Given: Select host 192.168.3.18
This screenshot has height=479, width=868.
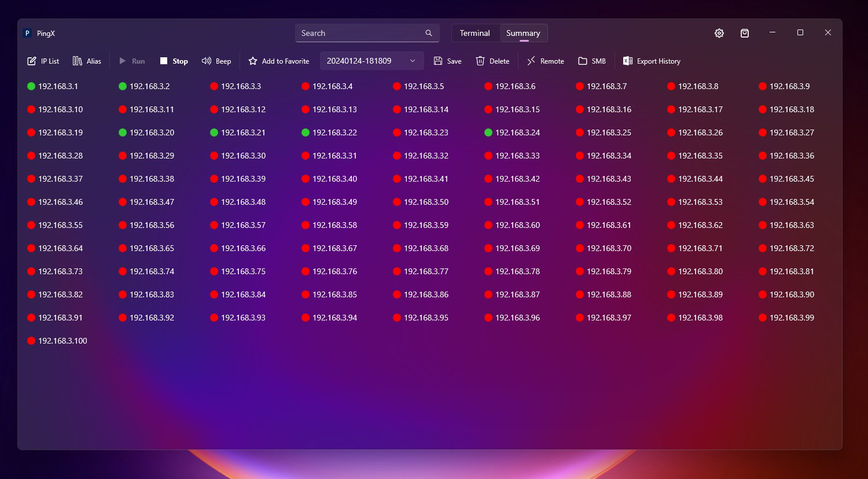Looking at the screenshot, I should pyautogui.click(x=786, y=109).
